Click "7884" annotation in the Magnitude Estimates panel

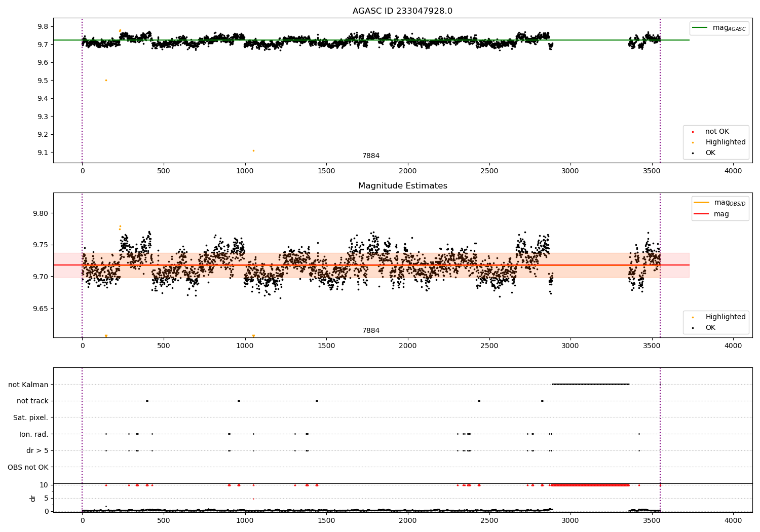click(x=371, y=331)
